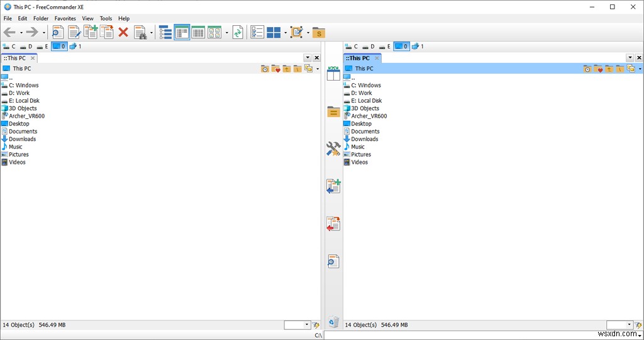Switch to Details view mode icon

pos(198,32)
